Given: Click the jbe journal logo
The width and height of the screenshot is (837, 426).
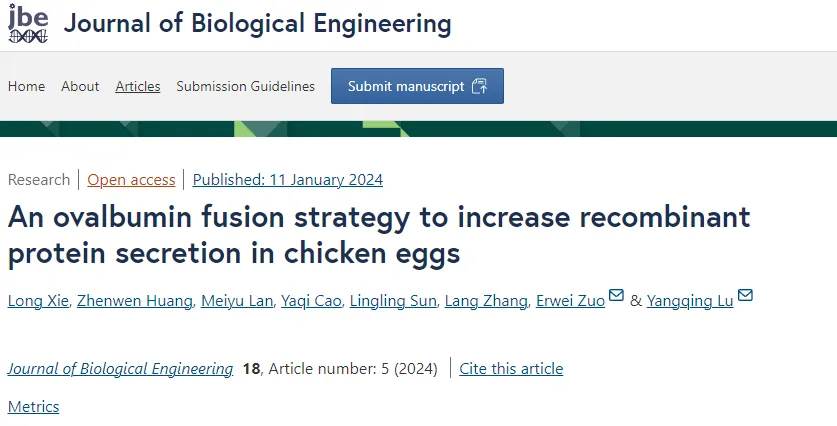Looking at the screenshot, I should (28, 23).
